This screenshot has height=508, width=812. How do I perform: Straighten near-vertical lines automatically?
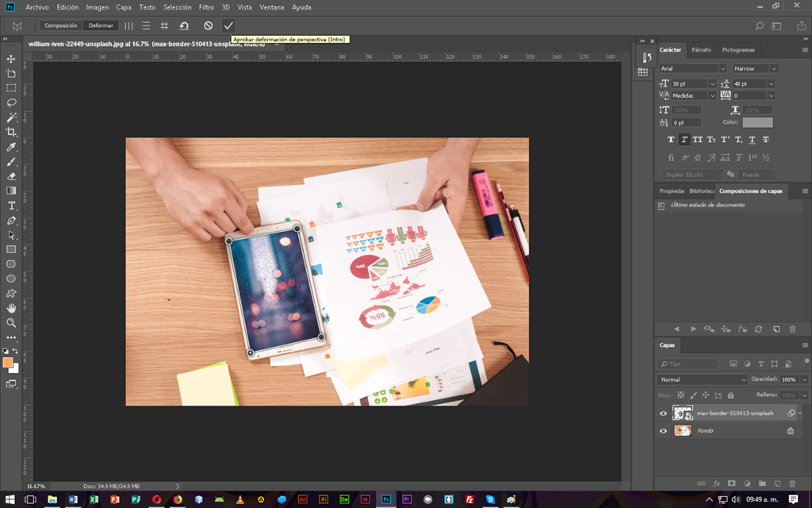[x=128, y=25]
